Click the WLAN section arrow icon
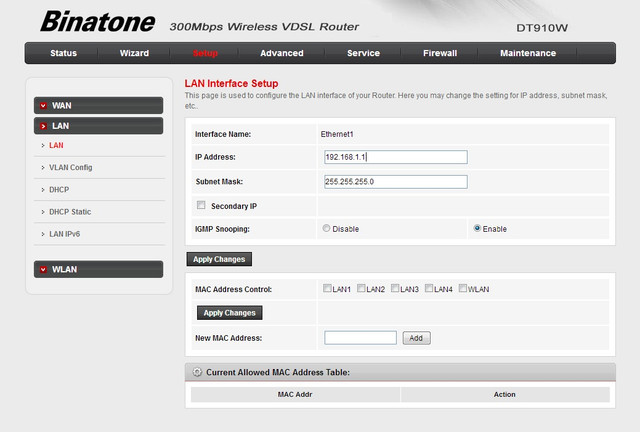640x432 pixels. pyautogui.click(x=43, y=269)
